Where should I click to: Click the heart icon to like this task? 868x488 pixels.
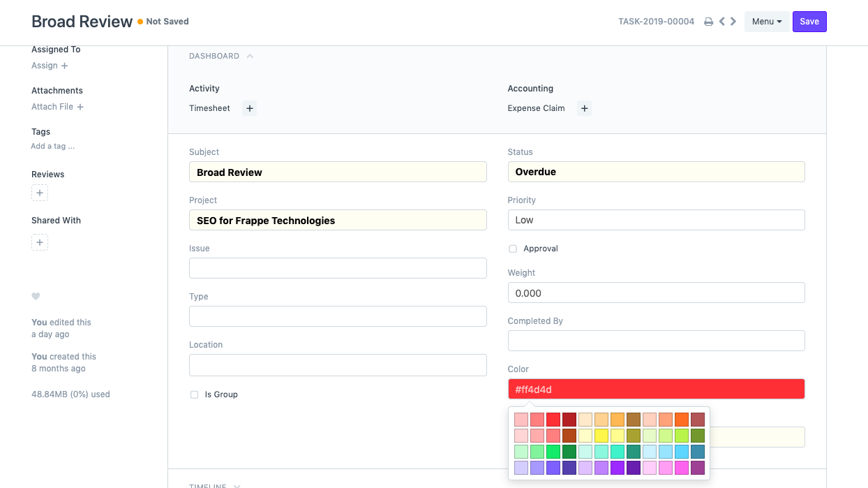click(36, 296)
